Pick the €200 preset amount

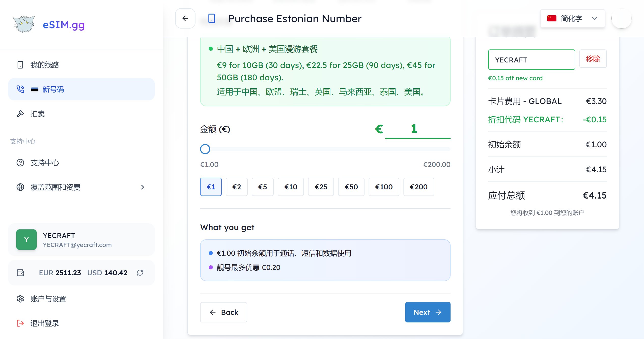[419, 187]
